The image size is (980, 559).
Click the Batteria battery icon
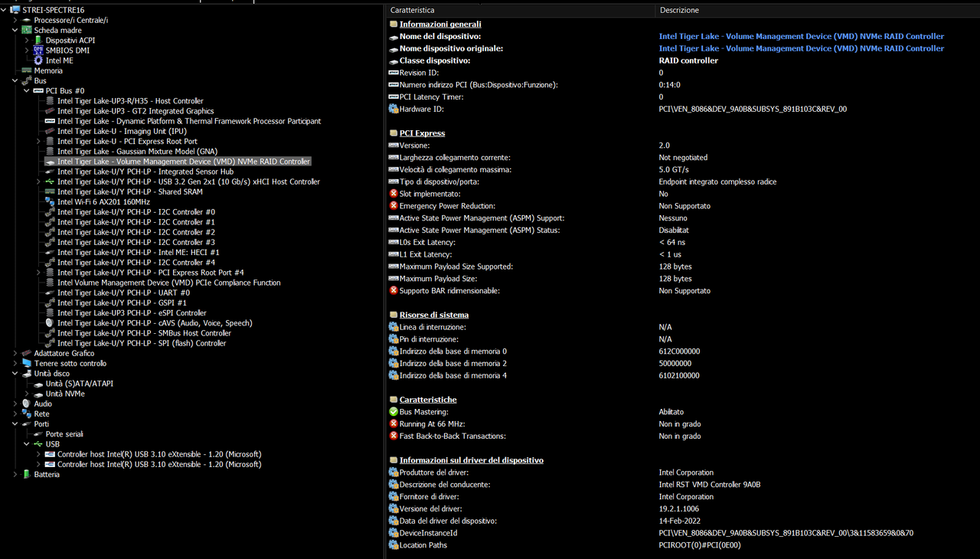point(27,474)
